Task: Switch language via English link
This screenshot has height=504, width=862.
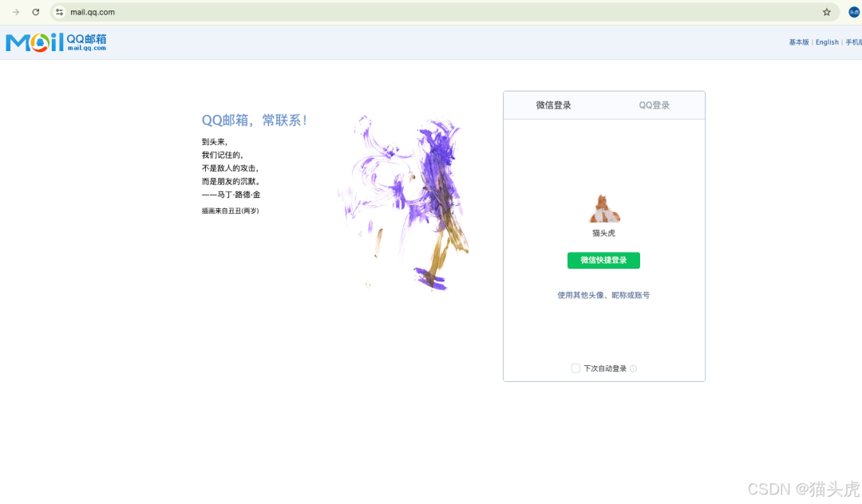Action: coord(827,42)
